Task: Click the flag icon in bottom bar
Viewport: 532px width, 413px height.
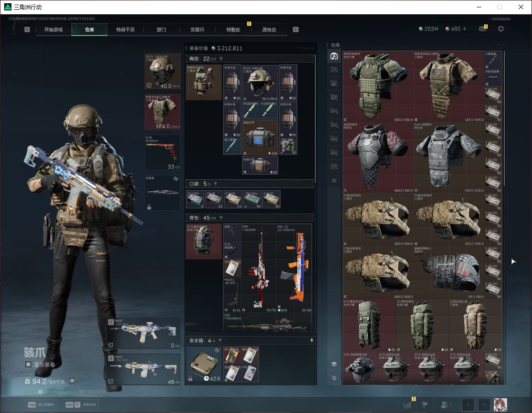Action: click(x=425, y=404)
